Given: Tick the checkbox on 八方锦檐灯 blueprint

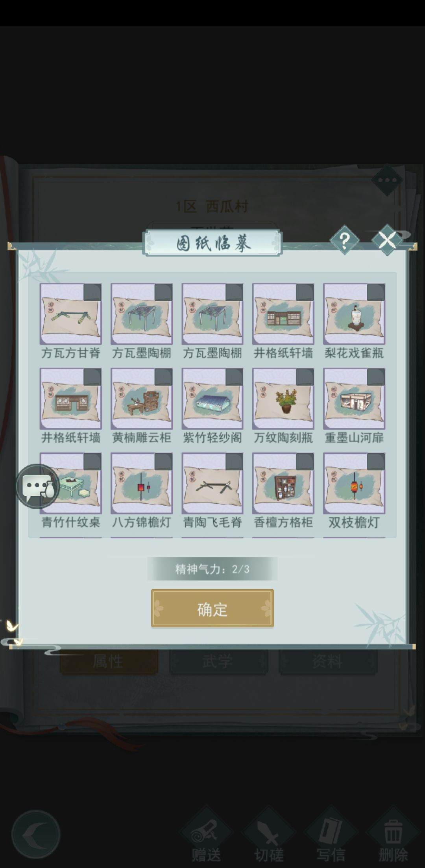Looking at the screenshot, I should 163,462.
